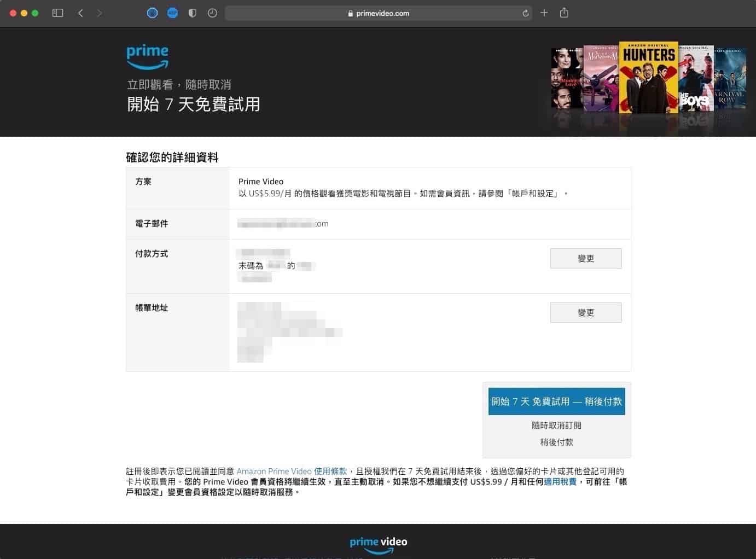Open the Share menu in Safari

pos(564,13)
